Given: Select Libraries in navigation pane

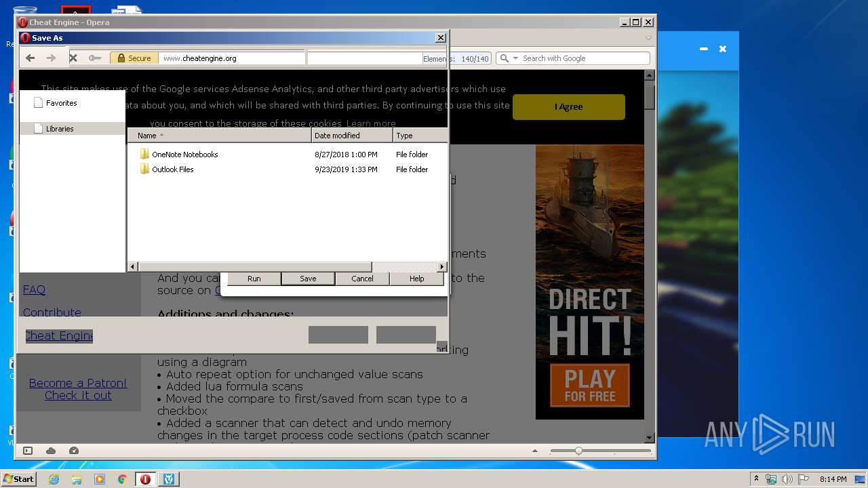Looking at the screenshot, I should 60,129.
